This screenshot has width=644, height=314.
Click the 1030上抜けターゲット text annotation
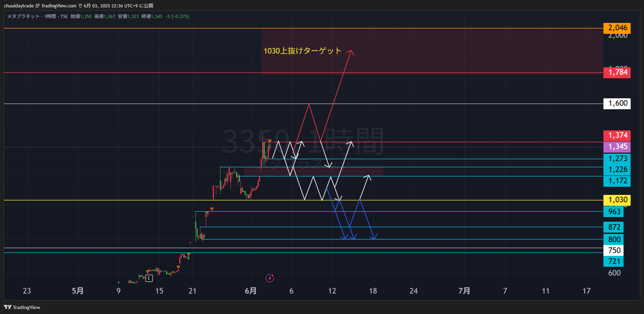click(x=302, y=51)
